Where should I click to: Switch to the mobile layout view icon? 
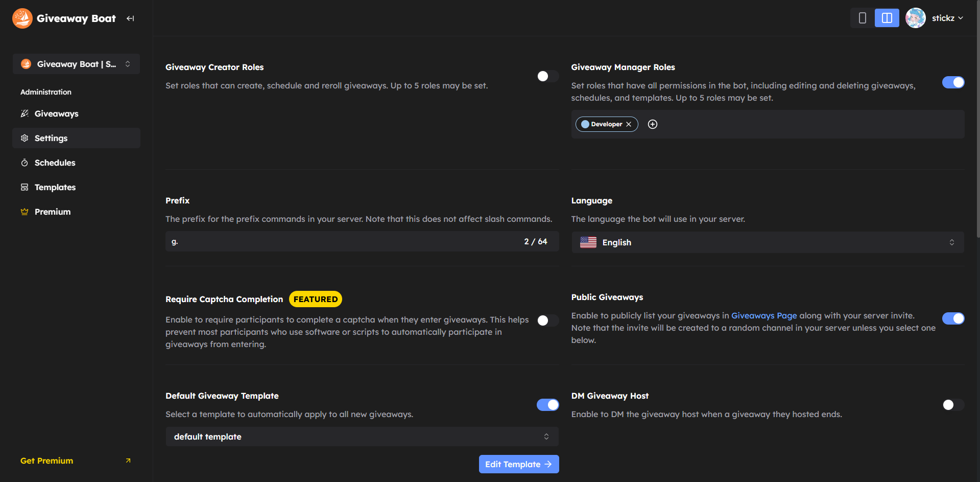coord(863,18)
